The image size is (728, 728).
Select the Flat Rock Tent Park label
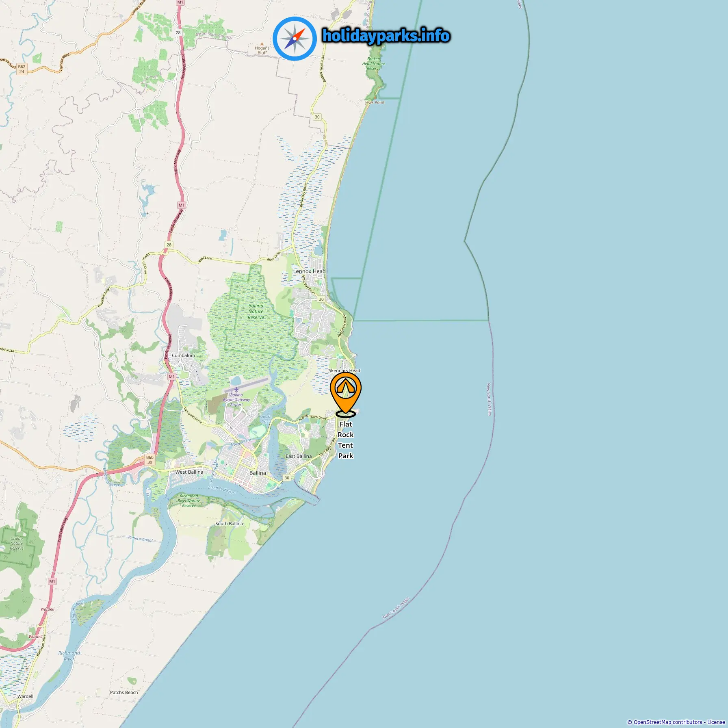[346, 440]
